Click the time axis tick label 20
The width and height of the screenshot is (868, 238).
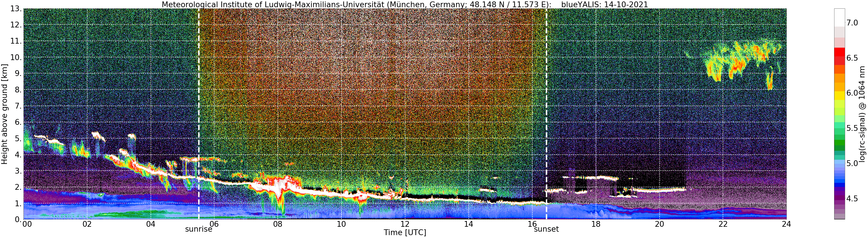[659, 224]
